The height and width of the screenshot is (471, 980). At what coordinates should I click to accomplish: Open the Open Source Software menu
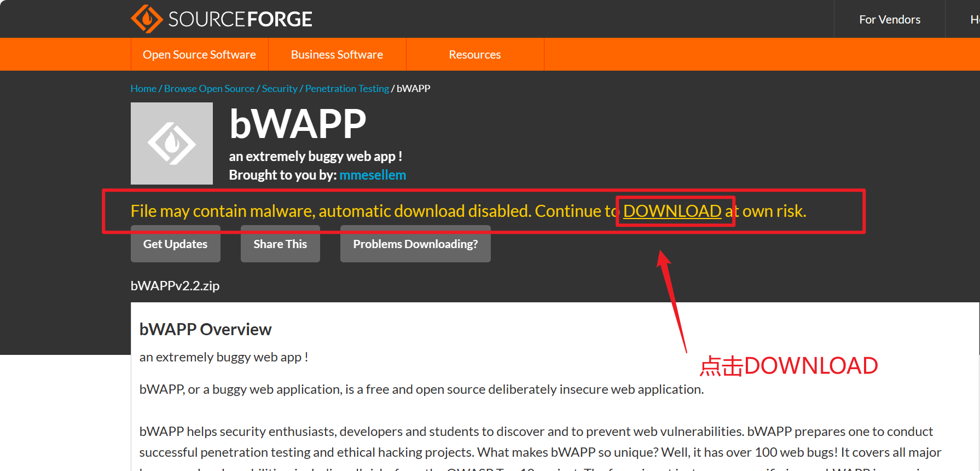[x=199, y=55]
